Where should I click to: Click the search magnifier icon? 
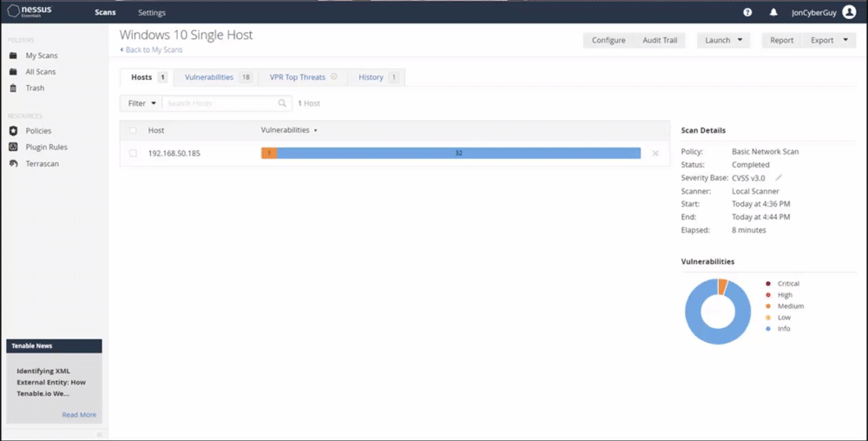tap(282, 103)
